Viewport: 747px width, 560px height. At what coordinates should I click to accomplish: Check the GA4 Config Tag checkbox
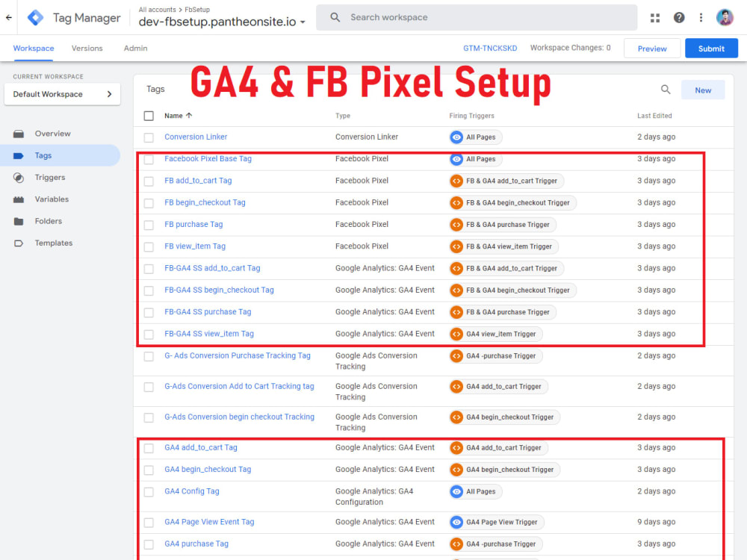[x=149, y=492]
